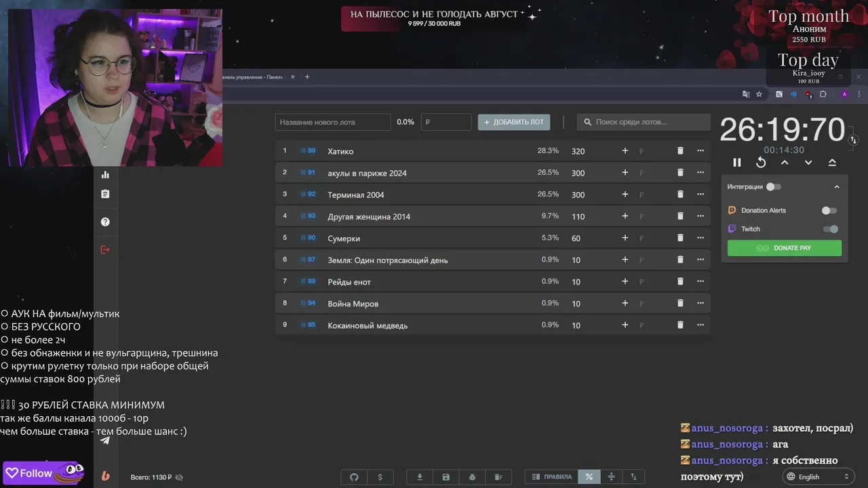Toggle the percent display button

click(589, 477)
